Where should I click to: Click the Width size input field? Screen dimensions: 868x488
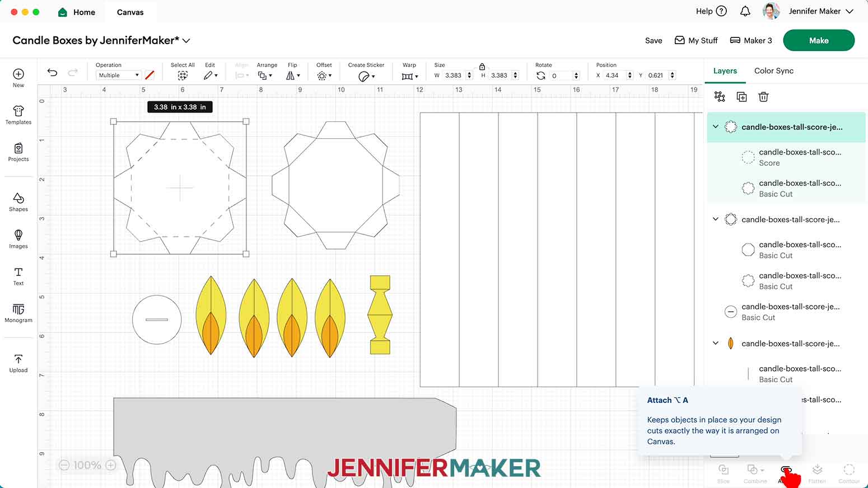tap(454, 76)
